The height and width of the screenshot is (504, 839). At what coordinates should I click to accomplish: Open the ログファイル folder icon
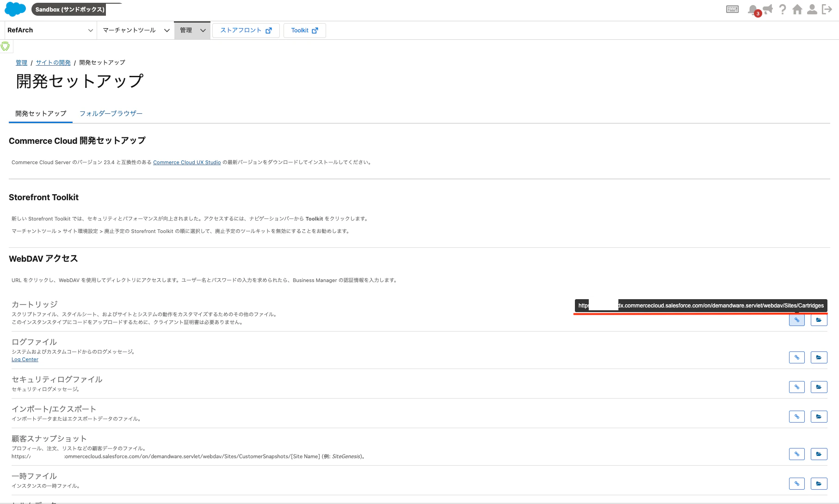click(x=819, y=357)
